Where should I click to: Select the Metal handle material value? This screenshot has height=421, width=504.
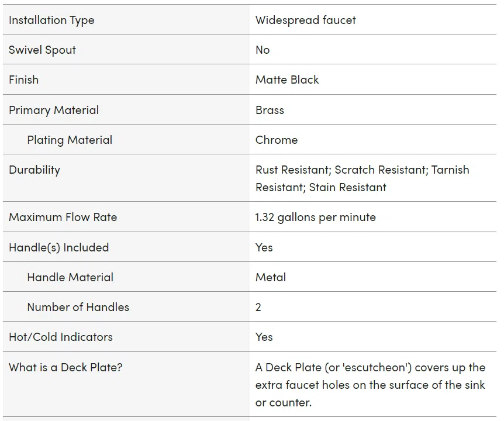coord(271,277)
